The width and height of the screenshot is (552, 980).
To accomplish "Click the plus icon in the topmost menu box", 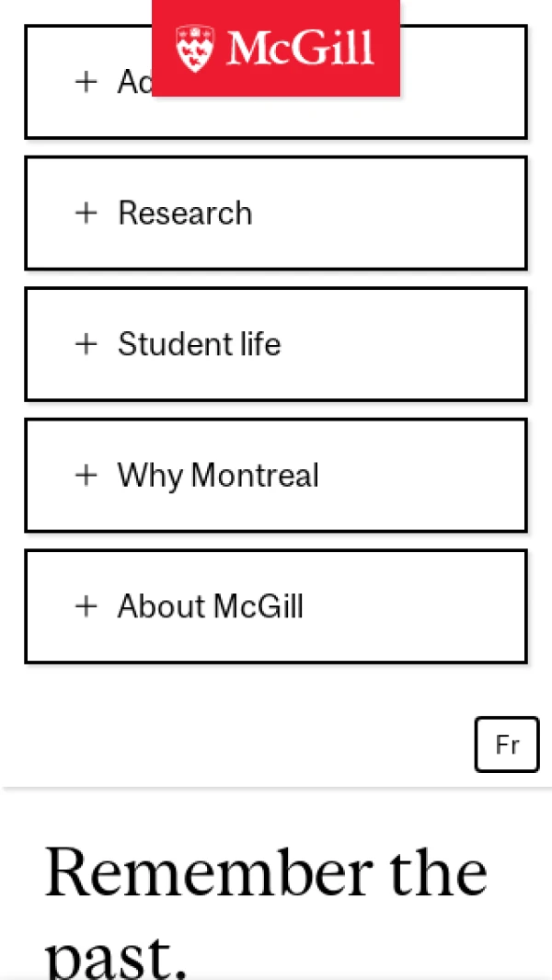I will click(86, 82).
